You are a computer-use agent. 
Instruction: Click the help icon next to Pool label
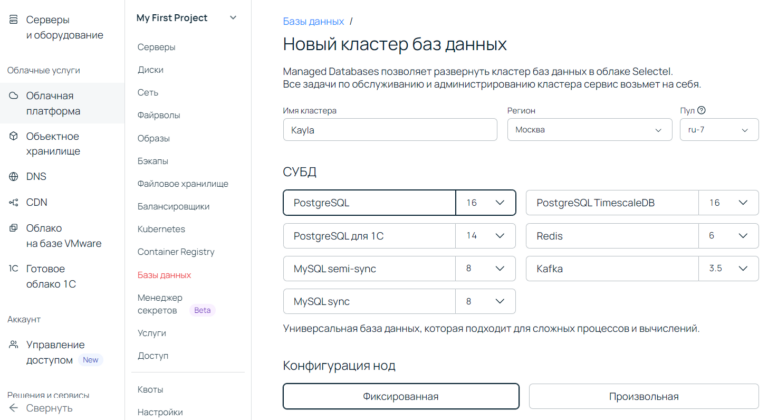click(701, 111)
